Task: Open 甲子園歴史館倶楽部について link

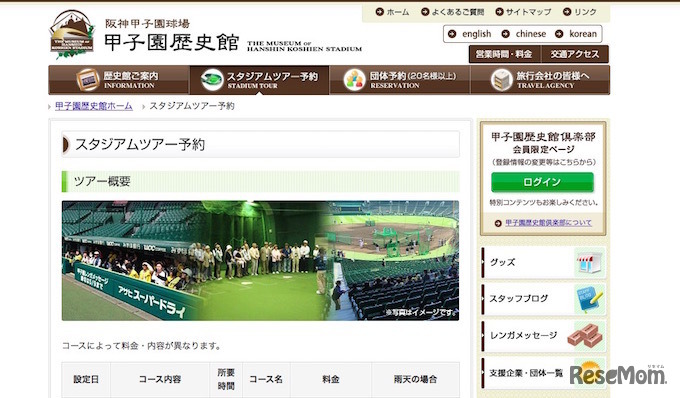Action: [x=548, y=223]
